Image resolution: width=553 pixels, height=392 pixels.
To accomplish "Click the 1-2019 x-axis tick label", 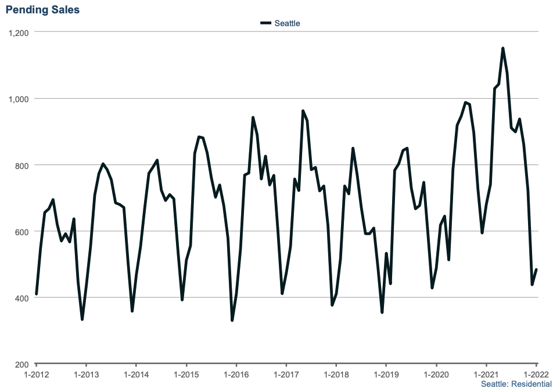I will point(386,375).
